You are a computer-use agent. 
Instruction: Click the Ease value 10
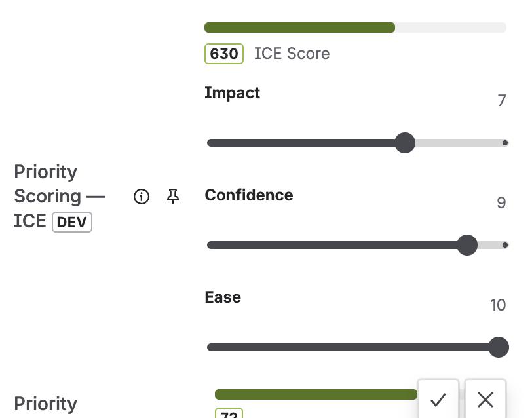(x=498, y=305)
